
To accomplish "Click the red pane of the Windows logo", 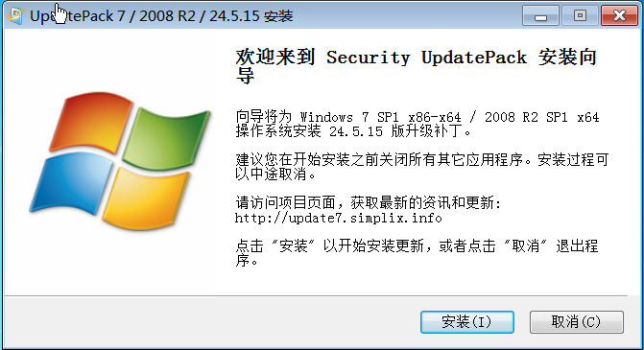I will tap(91, 122).
